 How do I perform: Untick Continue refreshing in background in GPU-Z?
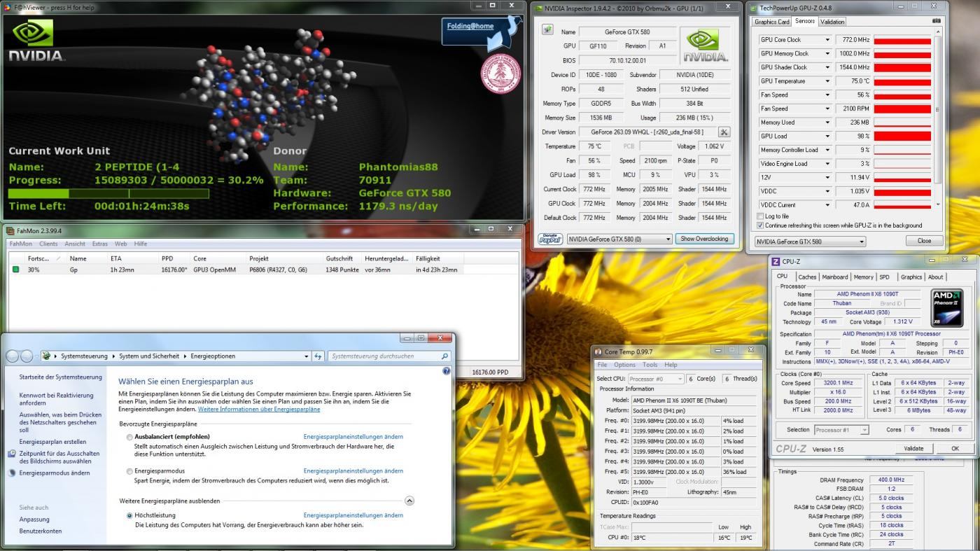(760, 225)
